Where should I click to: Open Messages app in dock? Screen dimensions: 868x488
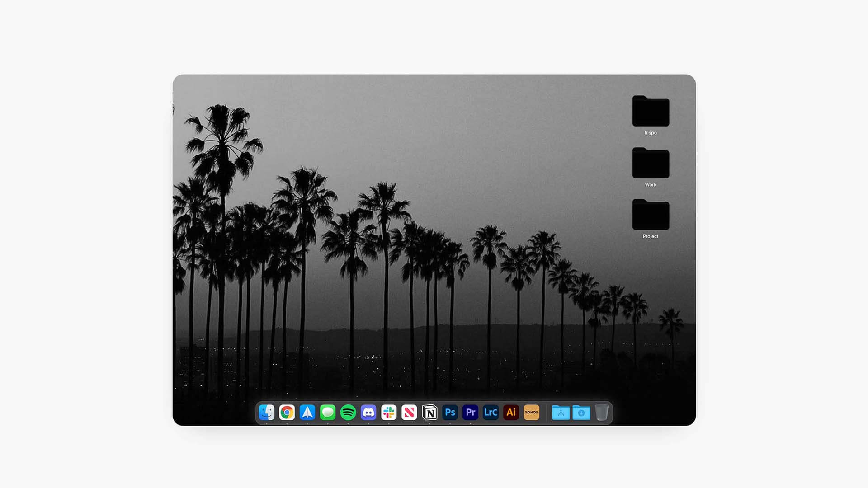327,412
